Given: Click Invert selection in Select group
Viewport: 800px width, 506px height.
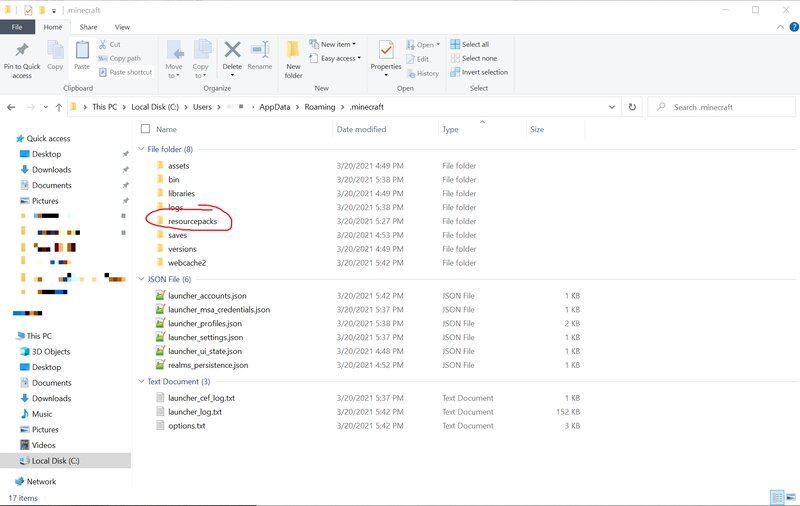Looking at the screenshot, I should (484, 72).
